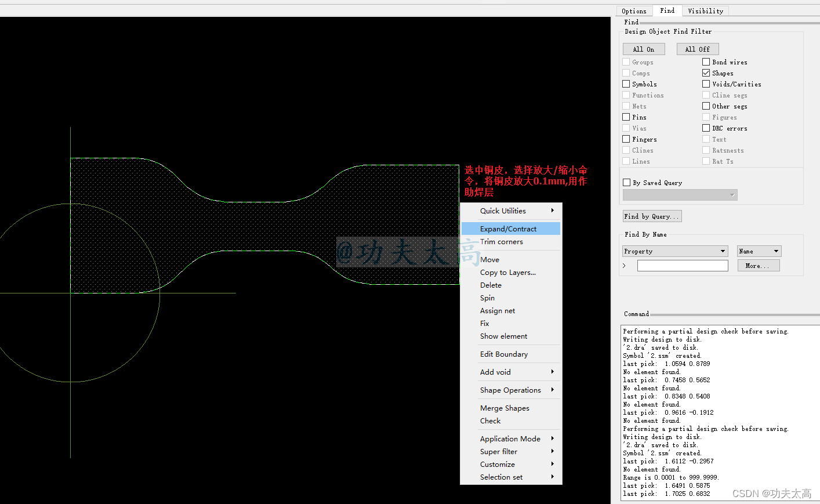Open the Name dropdown
This screenshot has height=504, width=820.
[x=776, y=251]
